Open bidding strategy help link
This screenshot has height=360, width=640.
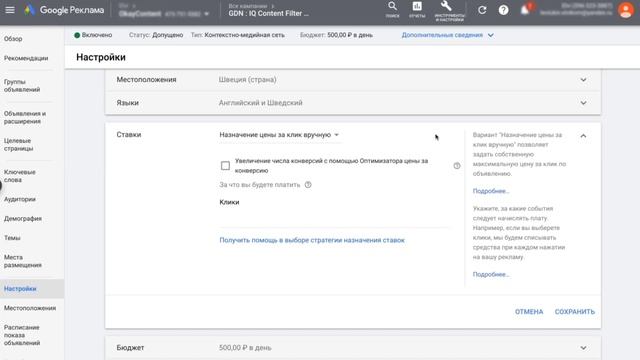click(312, 240)
